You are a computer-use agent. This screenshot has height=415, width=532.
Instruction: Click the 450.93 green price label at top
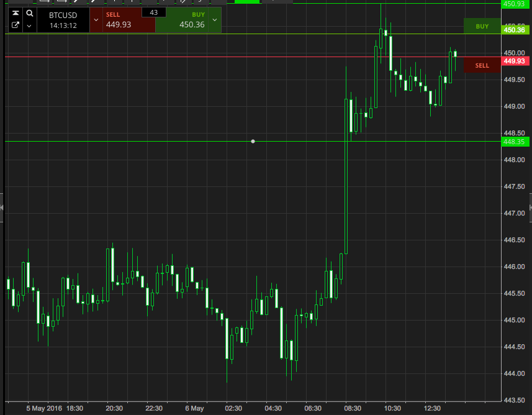click(x=515, y=4)
